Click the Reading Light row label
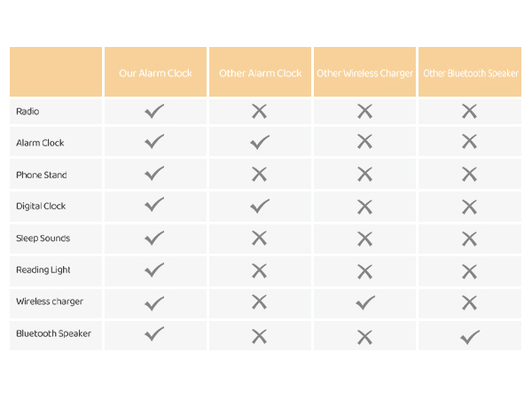This screenshot has height=399, width=532. (x=43, y=270)
